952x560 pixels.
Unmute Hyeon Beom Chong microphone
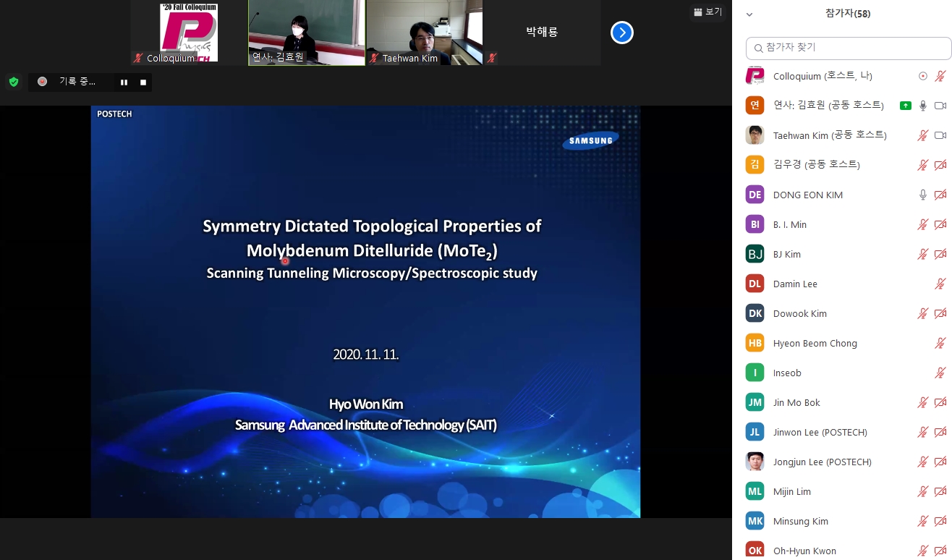[940, 343]
